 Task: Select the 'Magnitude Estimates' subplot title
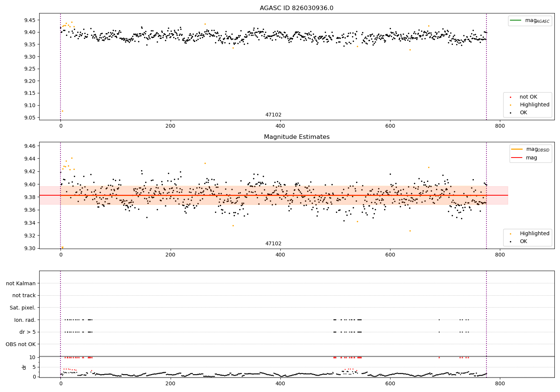[x=296, y=137]
